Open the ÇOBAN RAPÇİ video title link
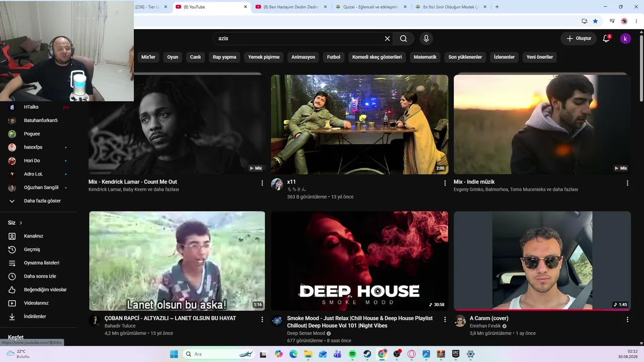 170,318
